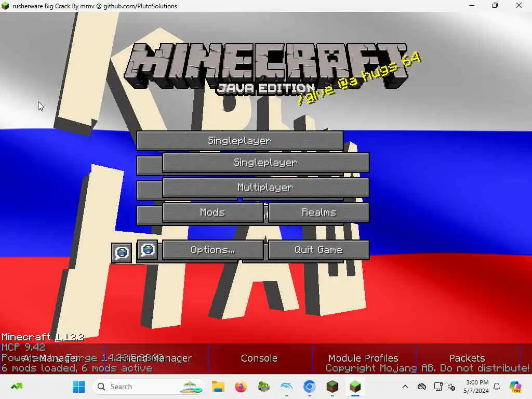Open the Module Profiles tab
Image resolution: width=532 pixels, height=399 pixels.
click(x=363, y=358)
